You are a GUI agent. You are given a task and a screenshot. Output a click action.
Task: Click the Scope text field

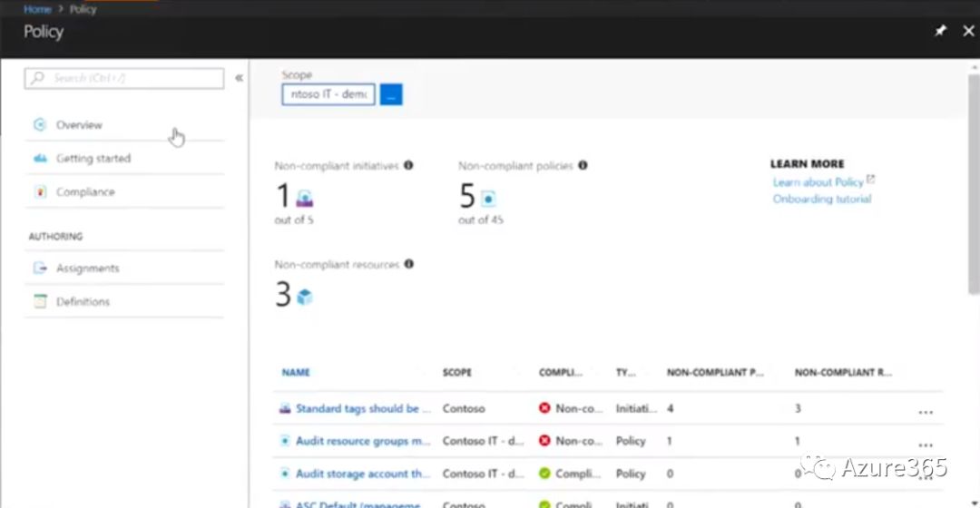[x=328, y=94]
